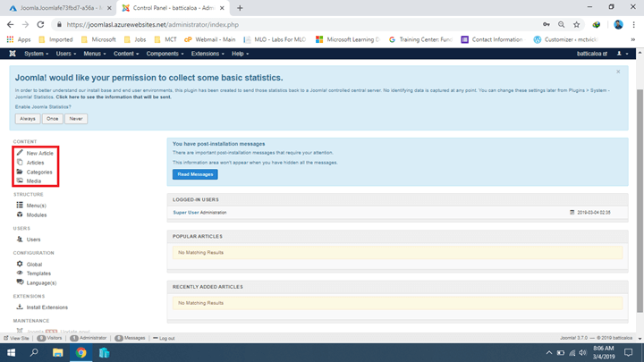
Task: Click the Read Messages button
Action: tap(195, 174)
